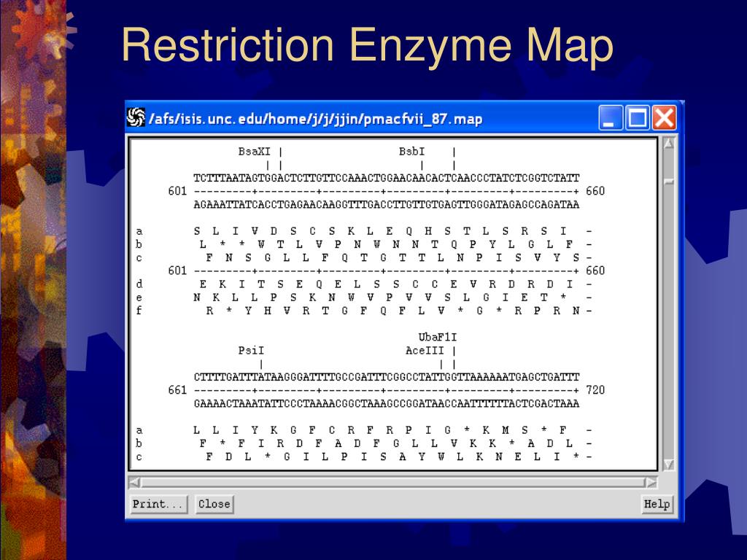Click the complementary strand starting GAAAACTAAATATT

pos(387,404)
